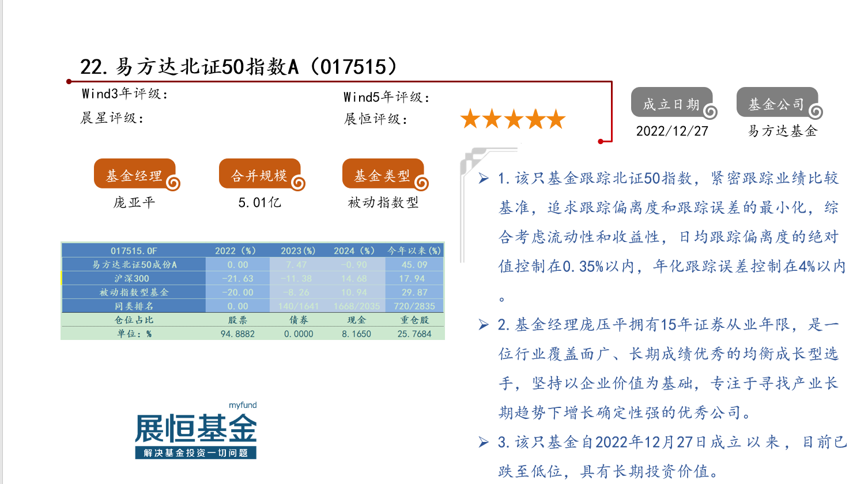Image resolution: width=868 pixels, height=484 pixels.
Task: Select the 基金类型 orange badge
Action: click(383, 174)
